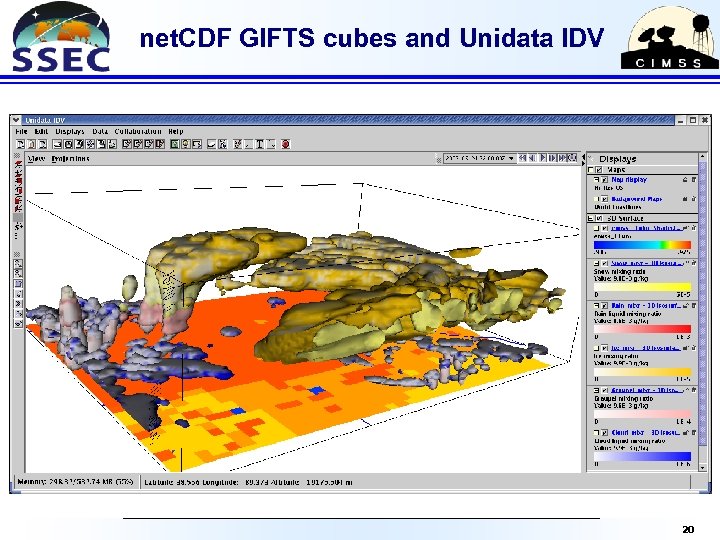The height and width of the screenshot is (540, 720).
Task: Click the yellow Snow mixing ratio color bar
Action: click(642, 287)
